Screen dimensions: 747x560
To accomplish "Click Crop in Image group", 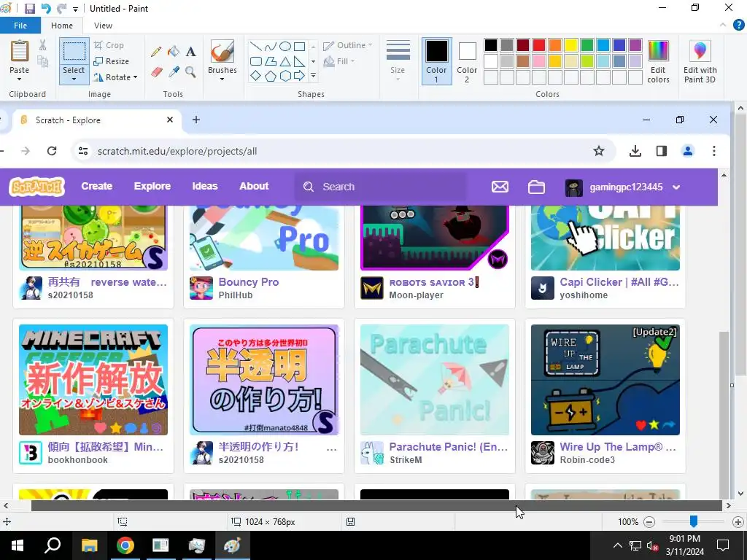I will [109, 45].
